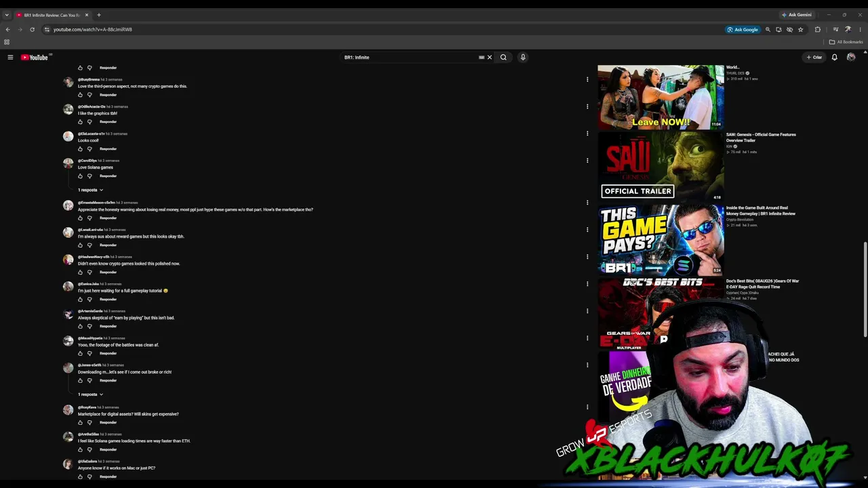
Task: Open Chrome three-dot menu
Action: pyautogui.click(x=859, y=29)
